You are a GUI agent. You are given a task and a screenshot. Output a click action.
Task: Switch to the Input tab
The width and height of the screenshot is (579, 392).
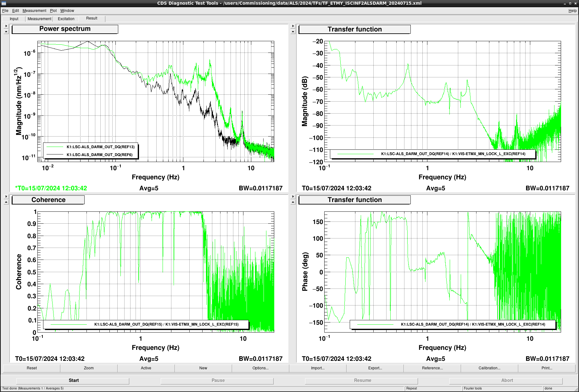pyautogui.click(x=14, y=19)
